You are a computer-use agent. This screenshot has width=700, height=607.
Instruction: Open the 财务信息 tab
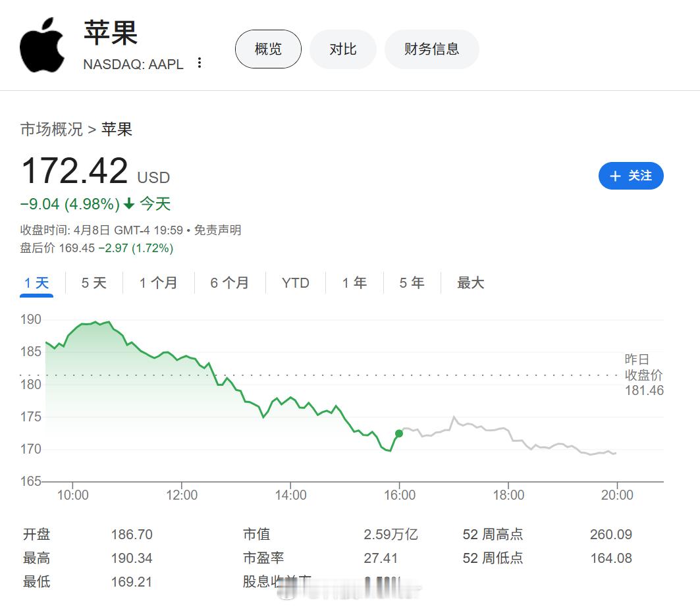pos(432,49)
